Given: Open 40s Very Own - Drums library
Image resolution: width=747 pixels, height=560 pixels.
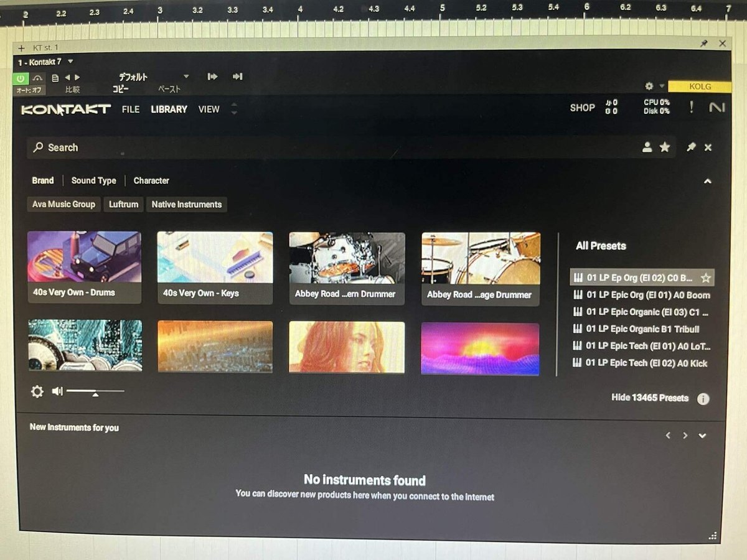Looking at the screenshot, I should click(x=84, y=268).
